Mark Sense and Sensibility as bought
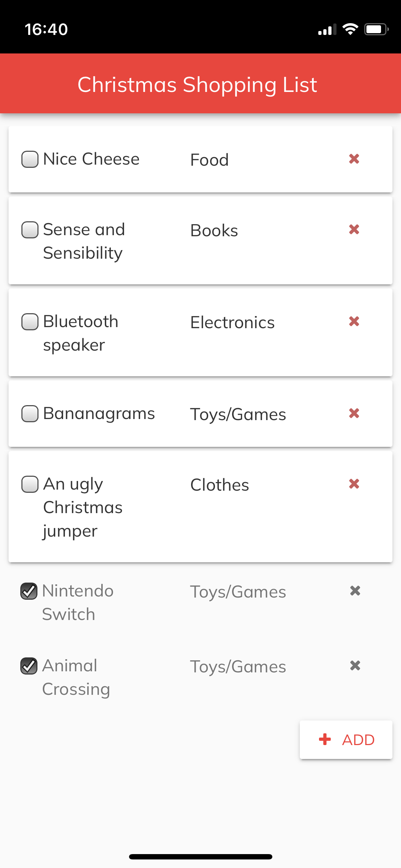Screen dimensions: 401x868 (30, 230)
